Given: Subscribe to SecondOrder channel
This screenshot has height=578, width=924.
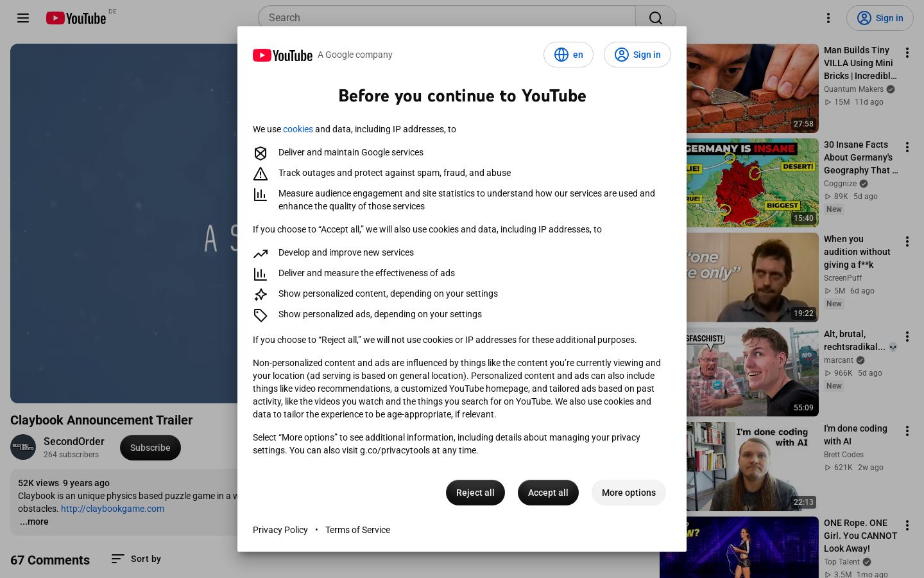Looking at the screenshot, I should click(x=150, y=448).
